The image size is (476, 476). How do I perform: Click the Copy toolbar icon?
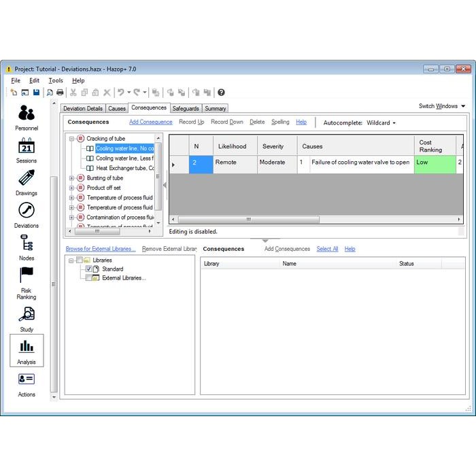click(84, 92)
